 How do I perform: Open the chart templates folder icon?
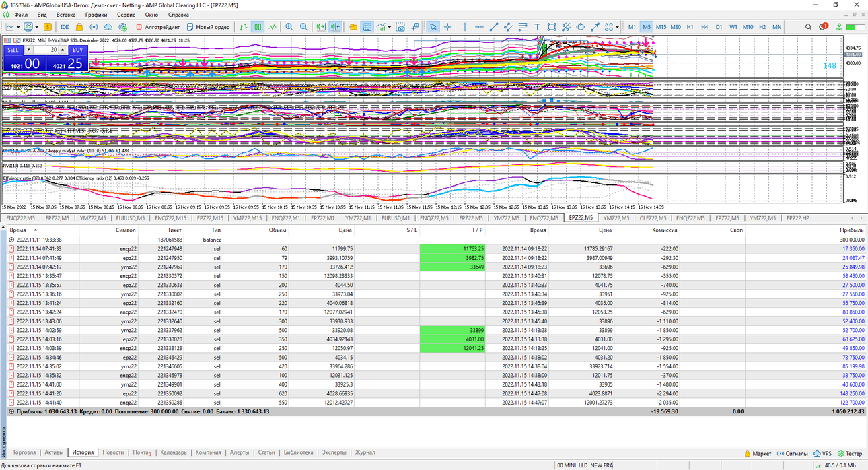point(353,27)
